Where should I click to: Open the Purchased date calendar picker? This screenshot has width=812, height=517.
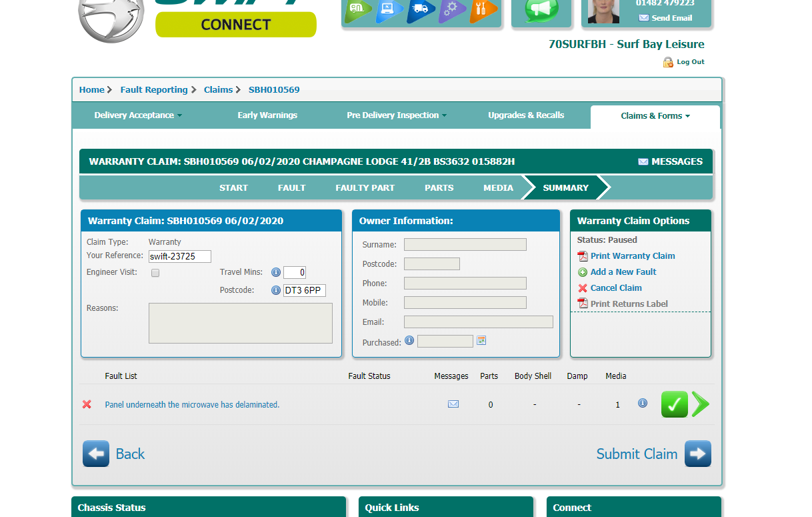481,341
